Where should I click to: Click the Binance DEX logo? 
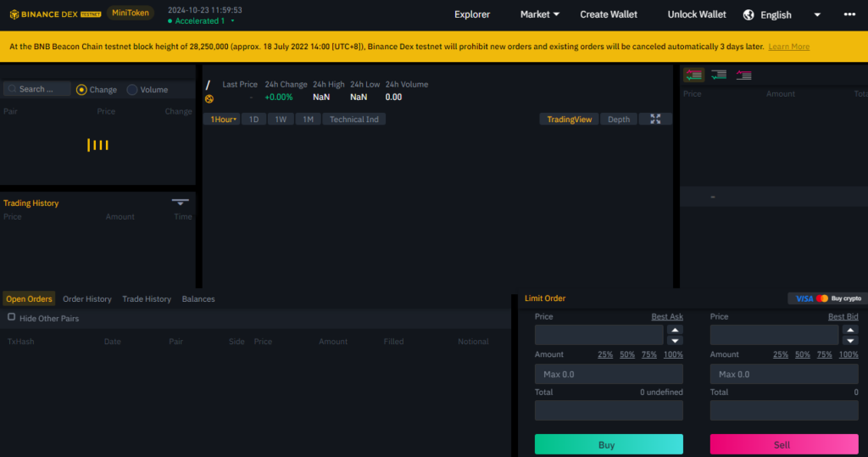coord(55,14)
